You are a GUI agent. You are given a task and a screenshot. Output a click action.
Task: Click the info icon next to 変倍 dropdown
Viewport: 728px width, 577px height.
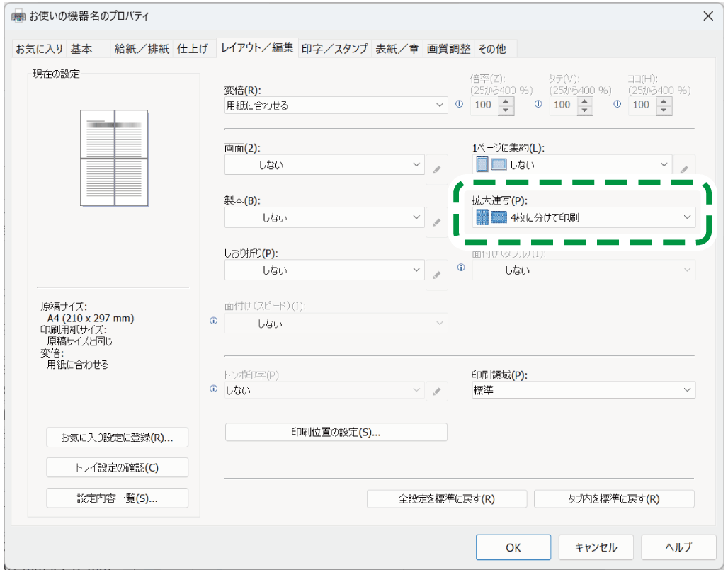pos(458,104)
